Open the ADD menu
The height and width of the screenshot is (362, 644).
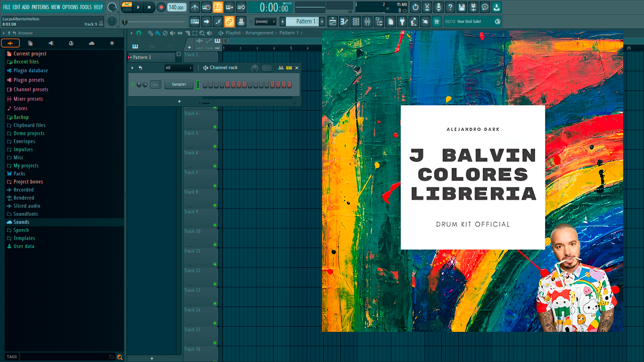26,7
